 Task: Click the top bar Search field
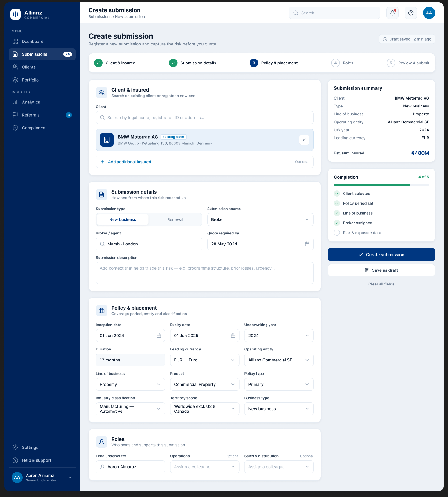334,13
